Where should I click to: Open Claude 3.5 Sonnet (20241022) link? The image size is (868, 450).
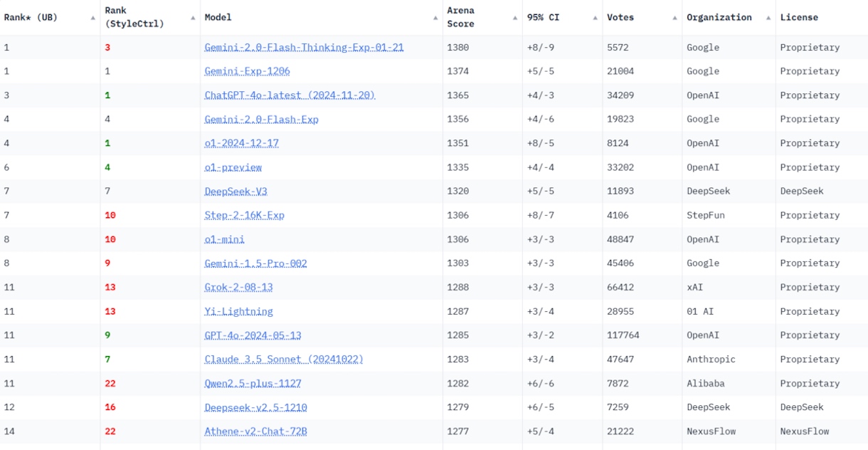point(284,360)
